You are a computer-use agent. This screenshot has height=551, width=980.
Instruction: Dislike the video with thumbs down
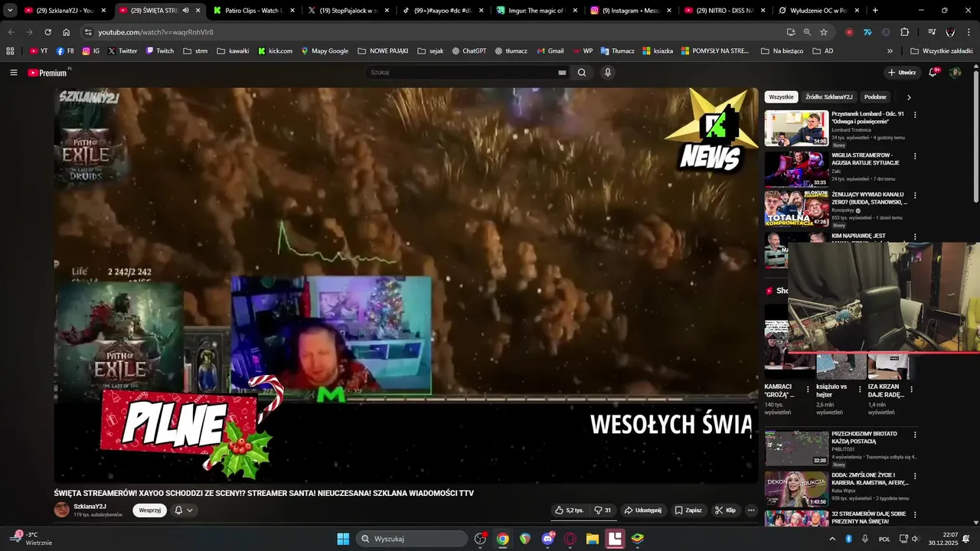603,510
